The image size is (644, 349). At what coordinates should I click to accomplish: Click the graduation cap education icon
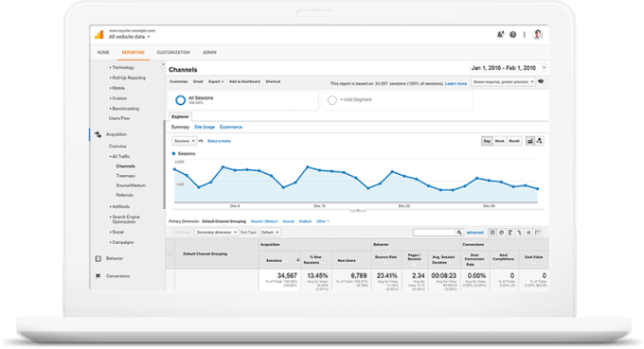[x=541, y=81]
